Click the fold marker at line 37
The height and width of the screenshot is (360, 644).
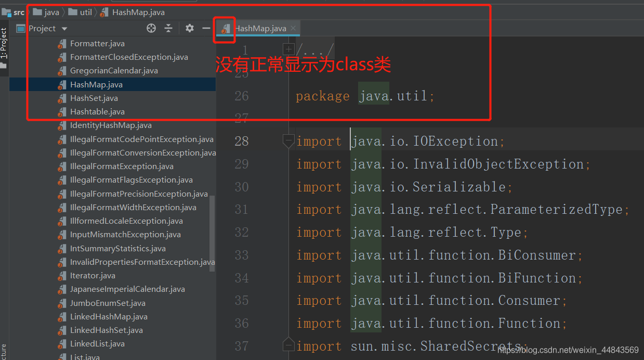tap(288, 345)
